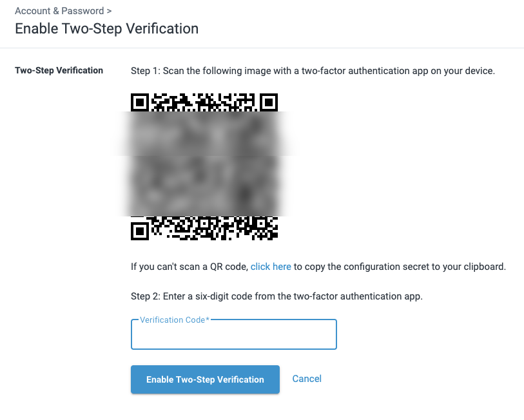
Task: Select the Enable Two-Step Verification page heading
Action: click(x=106, y=29)
